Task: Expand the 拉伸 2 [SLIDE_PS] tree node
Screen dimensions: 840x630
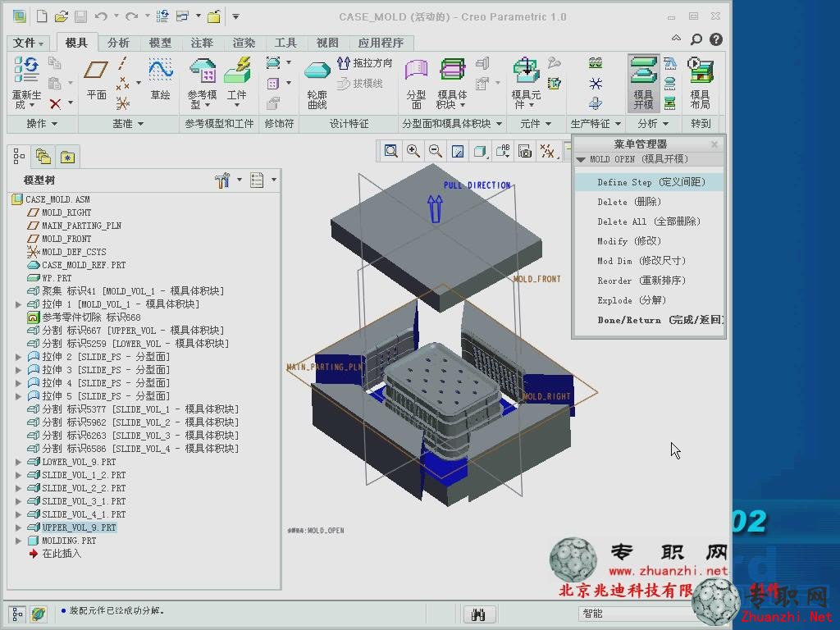Action: coord(18,357)
